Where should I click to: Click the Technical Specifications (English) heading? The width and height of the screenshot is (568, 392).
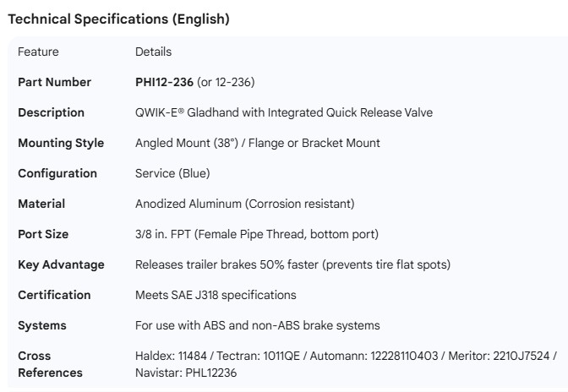[118, 19]
